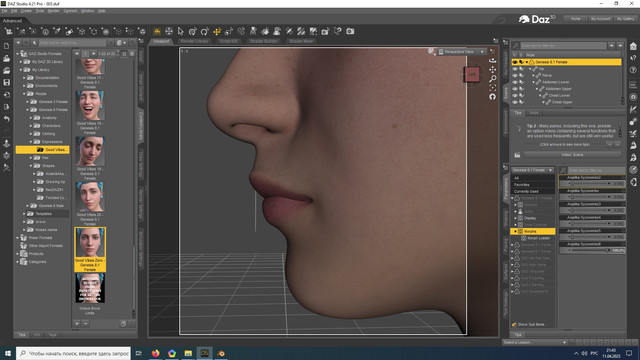Image resolution: width=640 pixels, height=360 pixels.
Task: Click the My Gallery button
Action: pos(625,19)
